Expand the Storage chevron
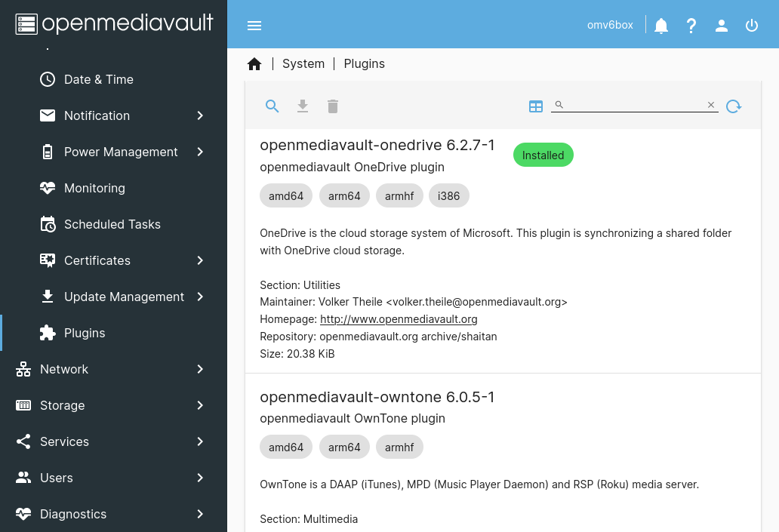The image size is (779, 532). (x=200, y=405)
